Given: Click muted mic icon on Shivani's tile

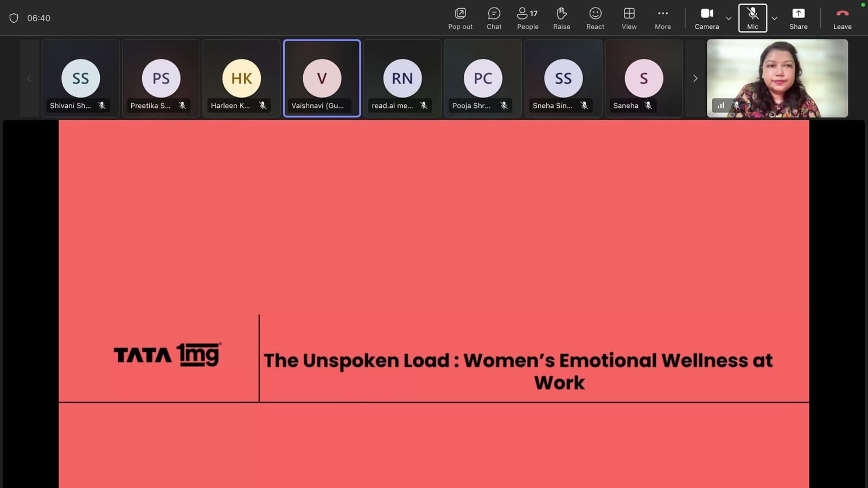Looking at the screenshot, I should click(102, 105).
